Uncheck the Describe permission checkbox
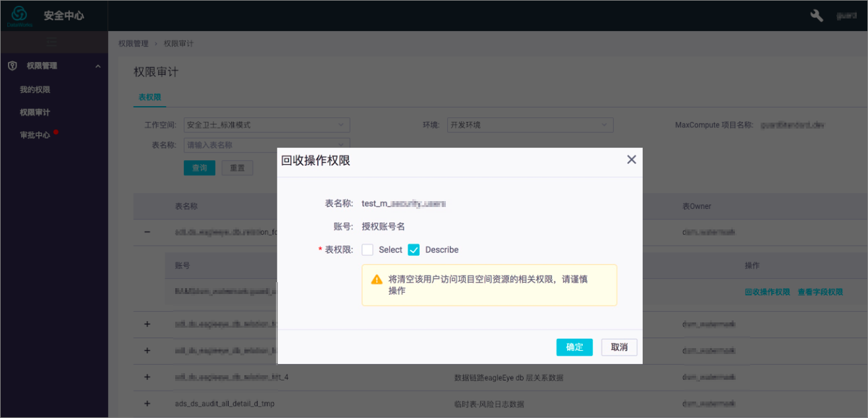Image resolution: width=868 pixels, height=418 pixels. (x=414, y=250)
